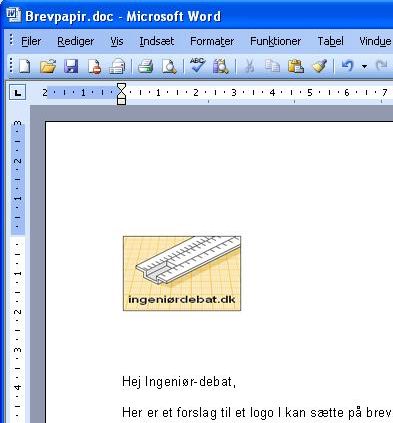This screenshot has width=393, height=423.
Task: Select the Format Painter brush
Action: click(319, 66)
